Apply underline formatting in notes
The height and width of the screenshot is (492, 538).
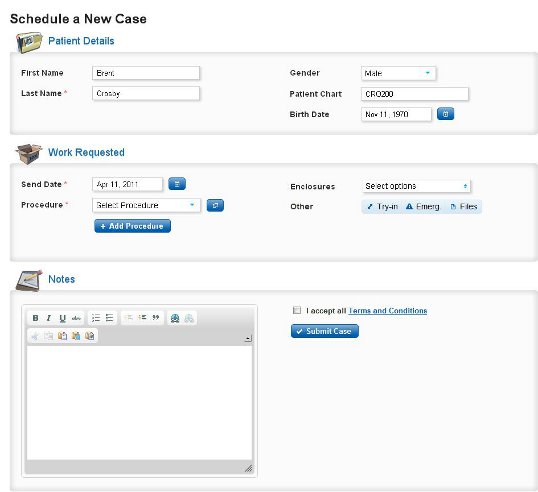click(x=62, y=318)
